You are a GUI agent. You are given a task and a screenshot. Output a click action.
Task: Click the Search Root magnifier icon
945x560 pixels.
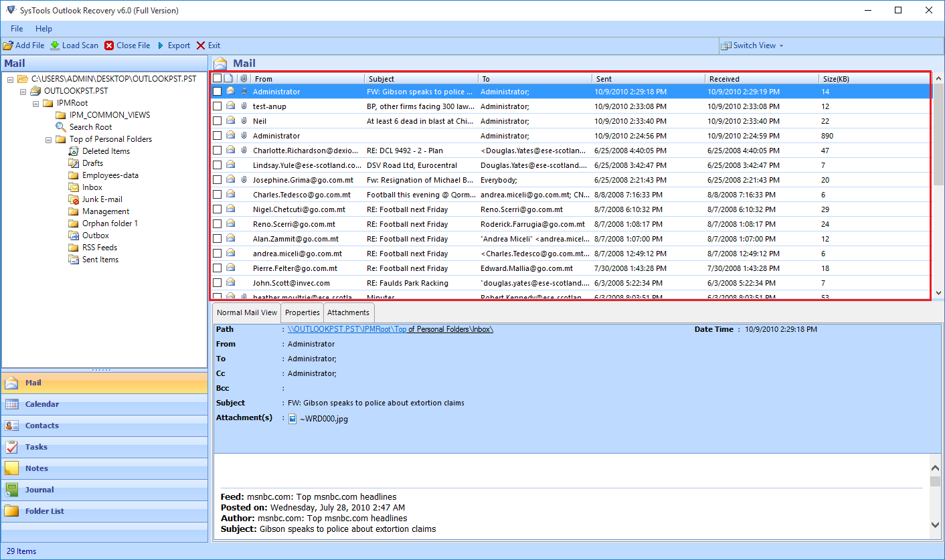coord(61,127)
